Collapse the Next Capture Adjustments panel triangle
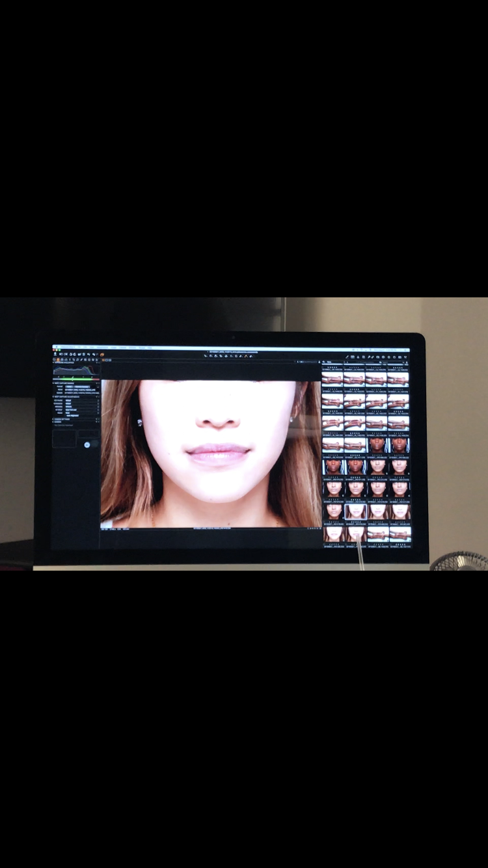Screen dimensions: 488x868 pyautogui.click(x=53, y=397)
